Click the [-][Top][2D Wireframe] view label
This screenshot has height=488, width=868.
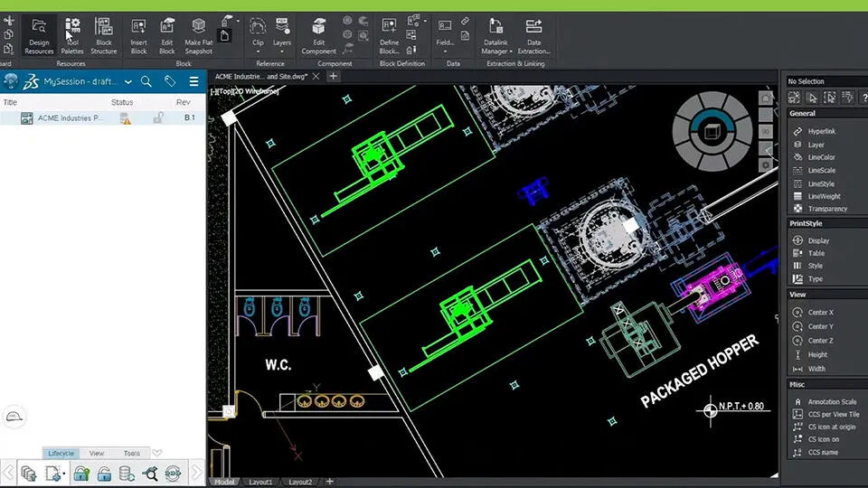coord(244,91)
